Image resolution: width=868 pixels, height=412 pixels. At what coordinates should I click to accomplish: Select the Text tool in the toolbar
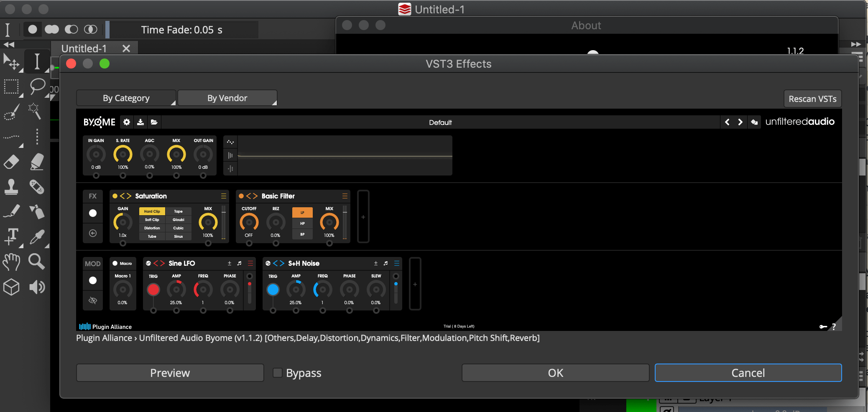tap(12, 237)
